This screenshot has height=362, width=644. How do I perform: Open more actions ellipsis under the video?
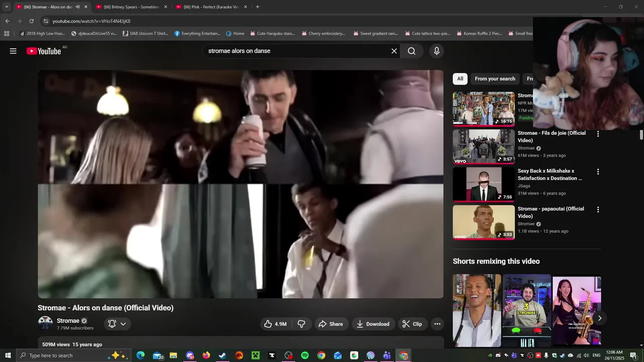click(x=437, y=324)
